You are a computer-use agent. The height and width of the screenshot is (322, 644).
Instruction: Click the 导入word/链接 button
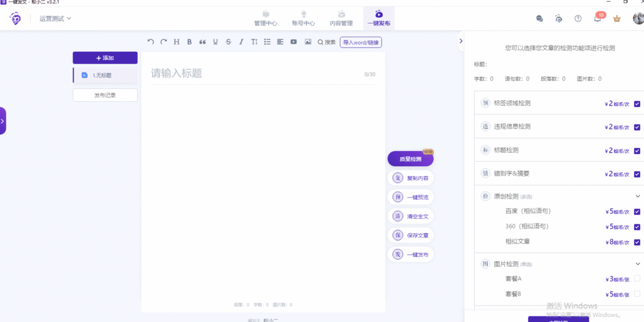tap(361, 42)
